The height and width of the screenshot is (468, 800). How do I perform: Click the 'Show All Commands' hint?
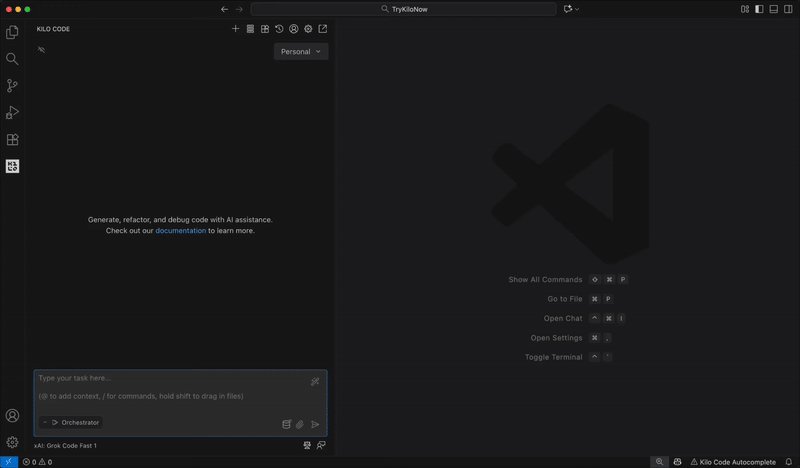coord(545,280)
